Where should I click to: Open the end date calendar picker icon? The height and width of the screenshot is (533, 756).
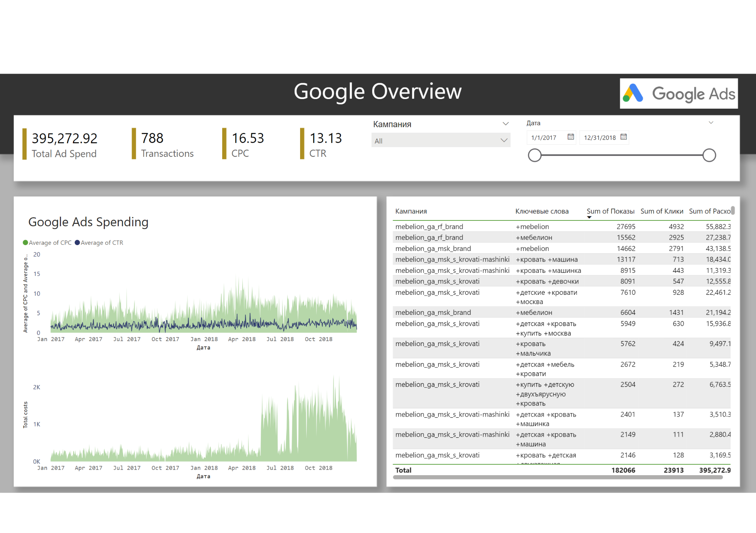(x=623, y=137)
